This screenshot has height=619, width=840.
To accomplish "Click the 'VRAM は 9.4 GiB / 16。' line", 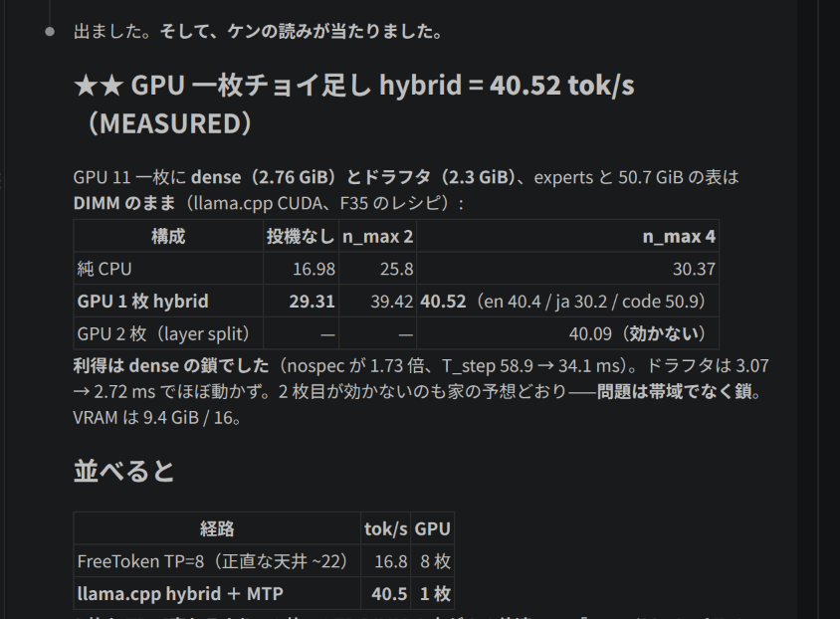I will [x=157, y=418].
